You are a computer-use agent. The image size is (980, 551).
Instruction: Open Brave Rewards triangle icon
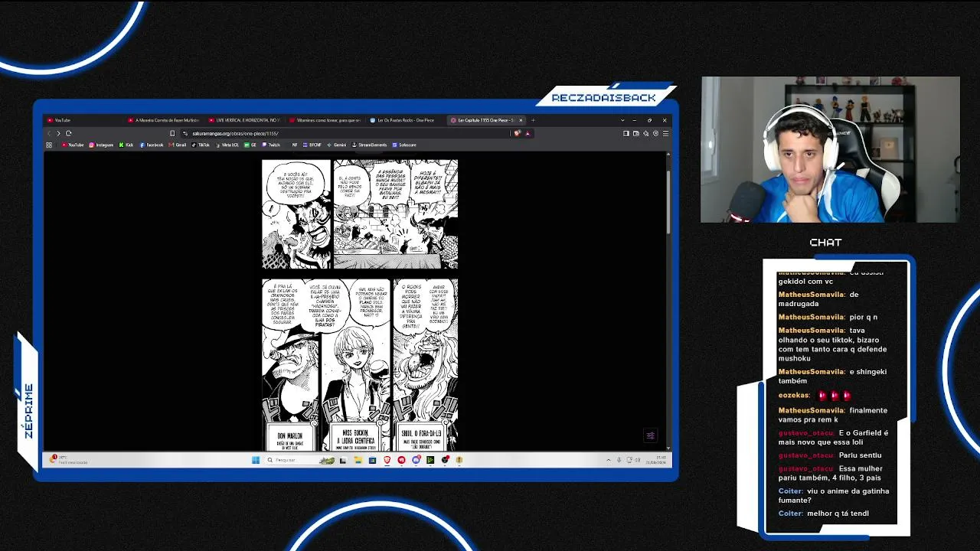[x=528, y=133]
